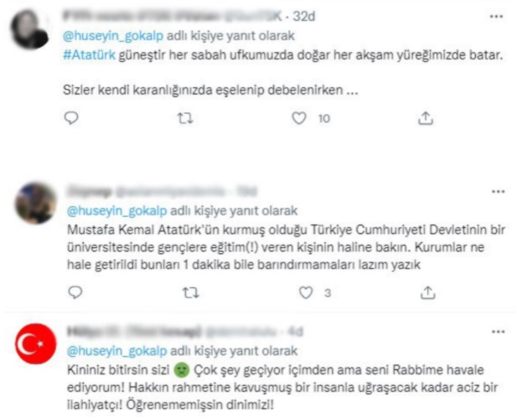Screen dimensions: 517x420
Task: Retweet the #Atatürk güneştir tweet
Action: pyautogui.click(x=185, y=118)
